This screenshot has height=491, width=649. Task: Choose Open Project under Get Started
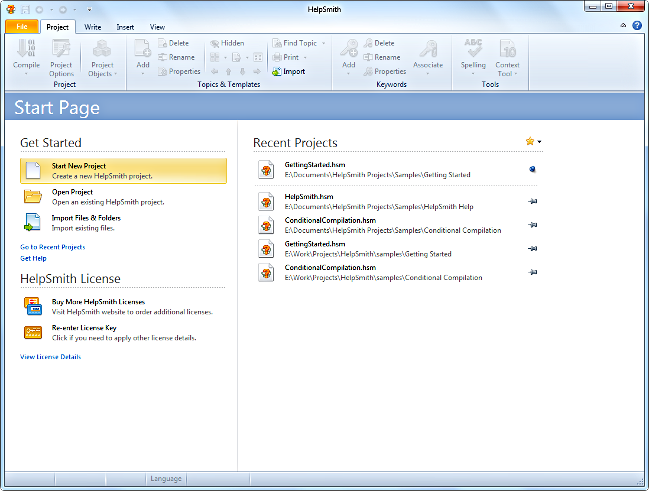click(123, 197)
